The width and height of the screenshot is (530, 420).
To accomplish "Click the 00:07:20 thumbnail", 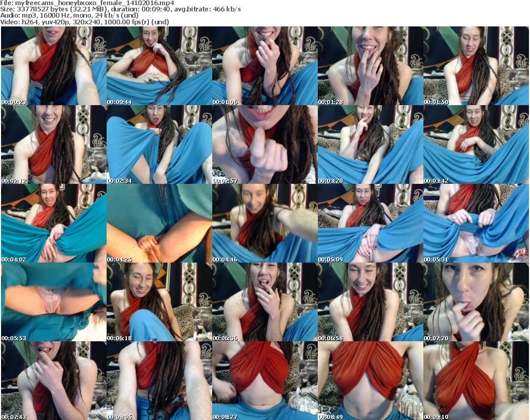I will tap(476, 302).
